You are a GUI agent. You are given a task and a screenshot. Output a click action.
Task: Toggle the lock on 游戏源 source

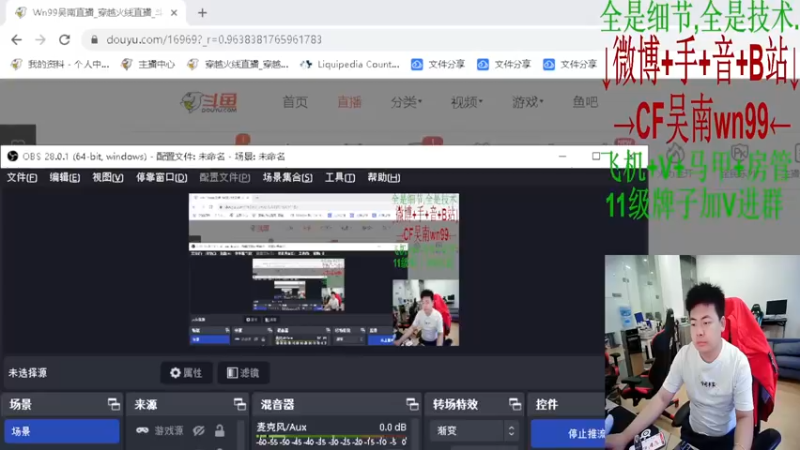(219, 431)
